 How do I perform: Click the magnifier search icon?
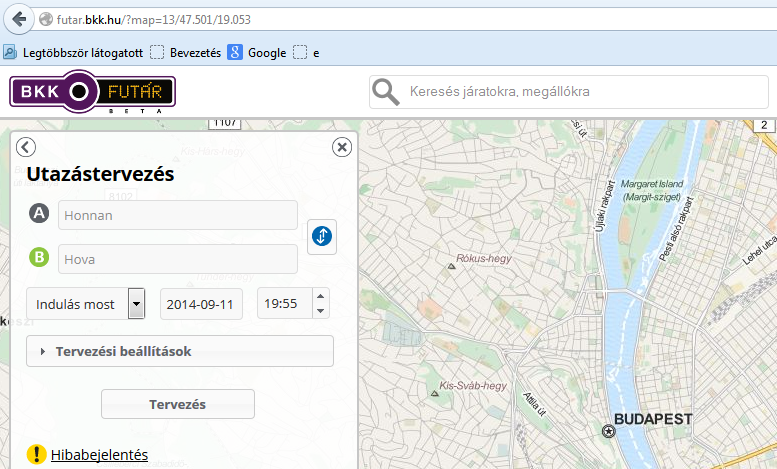coord(386,92)
